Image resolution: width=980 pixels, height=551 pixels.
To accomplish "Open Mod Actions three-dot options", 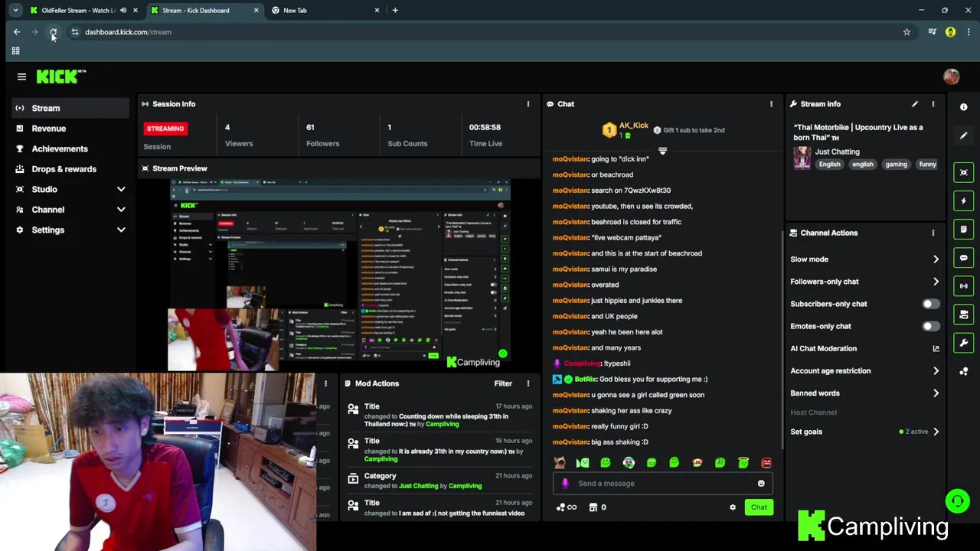I will point(528,383).
